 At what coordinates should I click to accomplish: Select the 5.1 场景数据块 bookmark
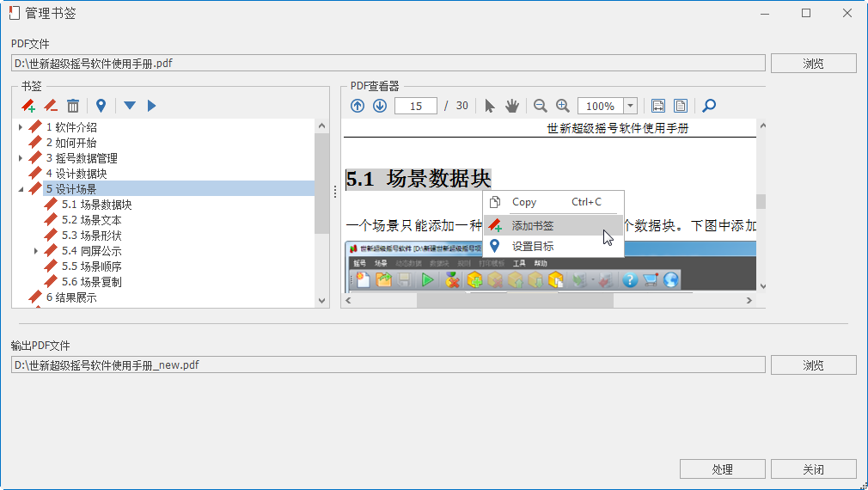[97, 205]
